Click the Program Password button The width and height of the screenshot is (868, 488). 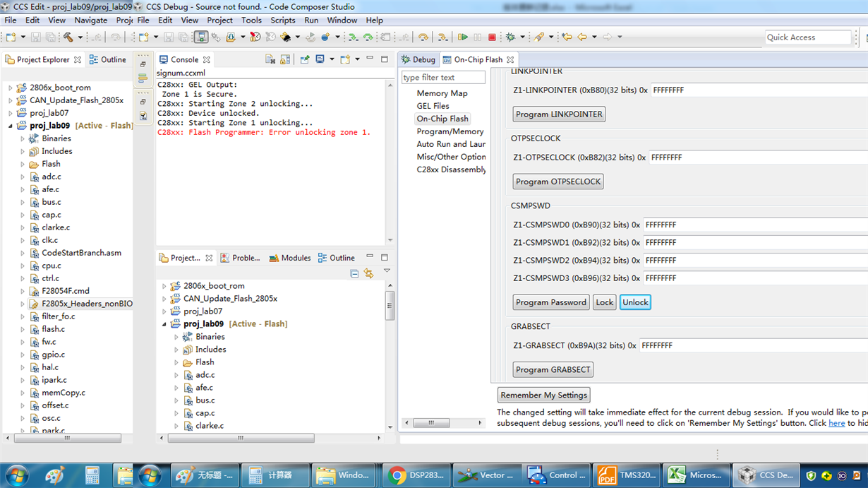click(551, 302)
